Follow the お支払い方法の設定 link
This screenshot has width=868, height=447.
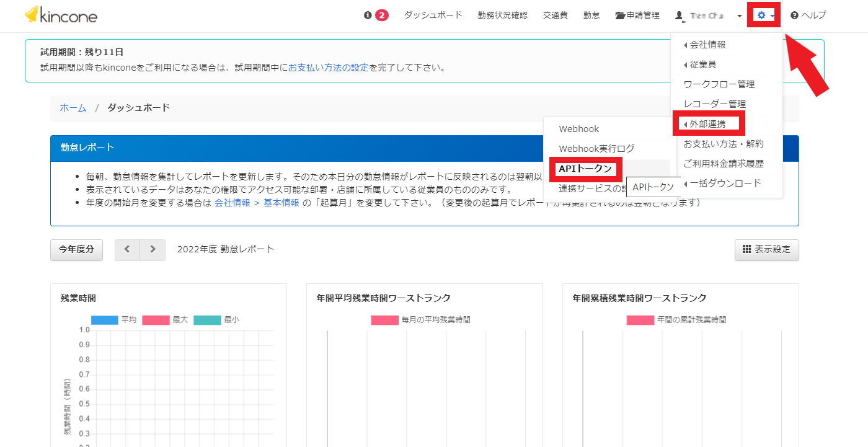pos(329,68)
